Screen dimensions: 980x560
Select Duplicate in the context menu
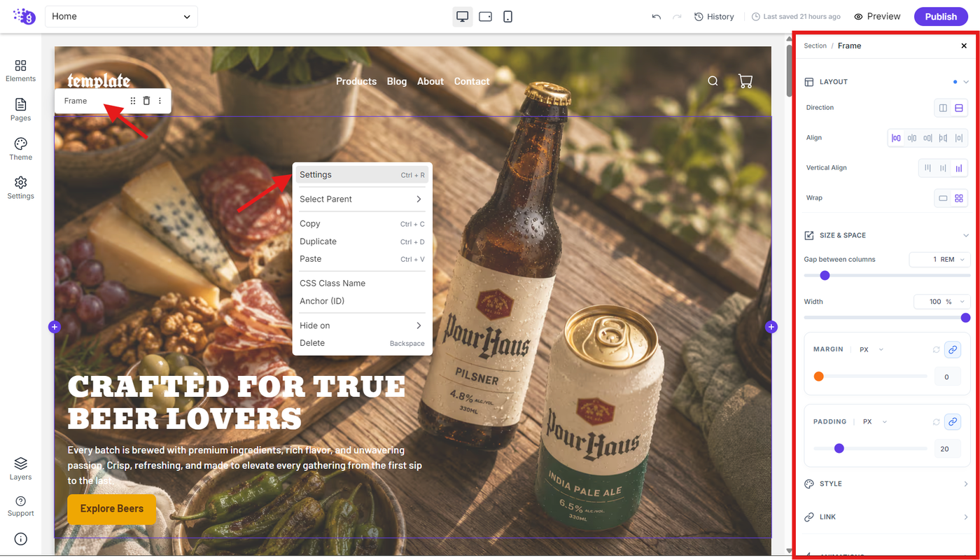coord(362,241)
